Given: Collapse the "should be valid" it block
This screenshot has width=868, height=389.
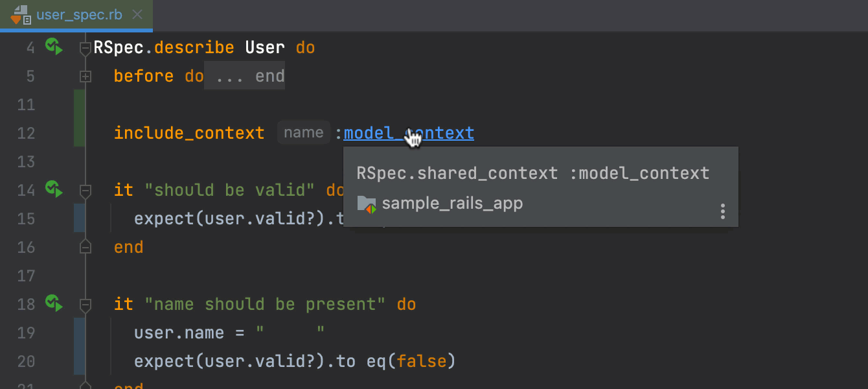Looking at the screenshot, I should pos(85,191).
